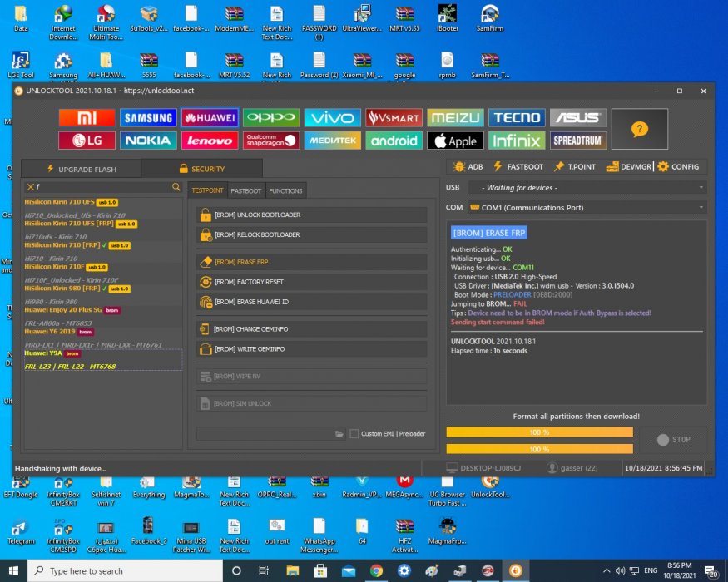The image size is (728, 582).
Task: Run [BROM] UNLOCK BOOTLOADER
Action: (311, 215)
